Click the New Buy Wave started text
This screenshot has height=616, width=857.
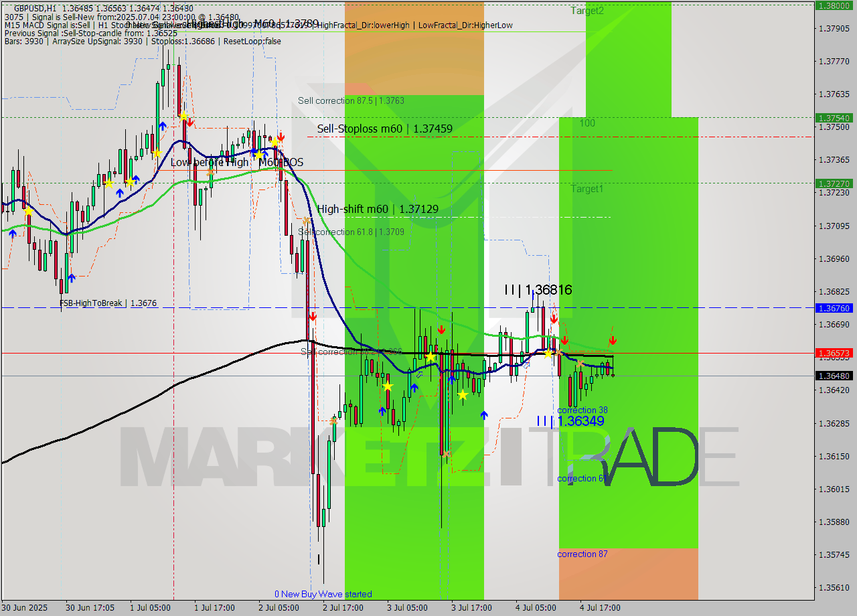pyautogui.click(x=324, y=594)
